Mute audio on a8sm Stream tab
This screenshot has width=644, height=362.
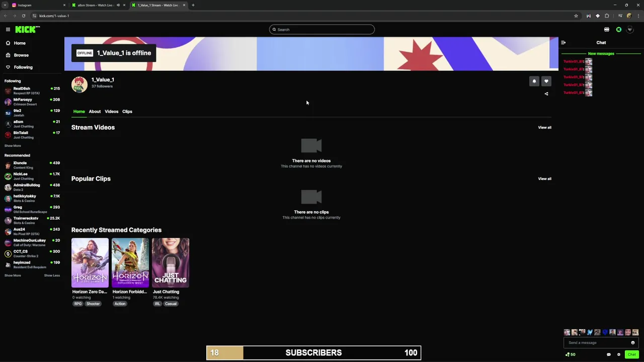(x=118, y=5)
